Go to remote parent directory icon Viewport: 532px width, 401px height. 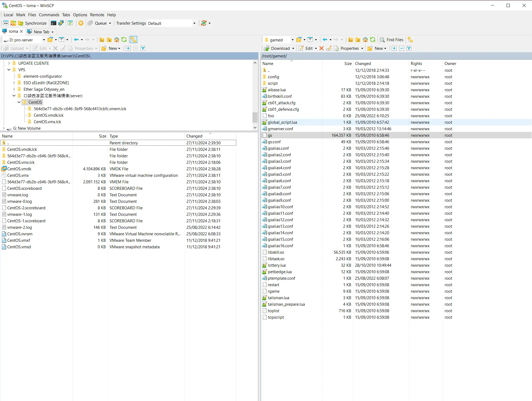[350, 40]
